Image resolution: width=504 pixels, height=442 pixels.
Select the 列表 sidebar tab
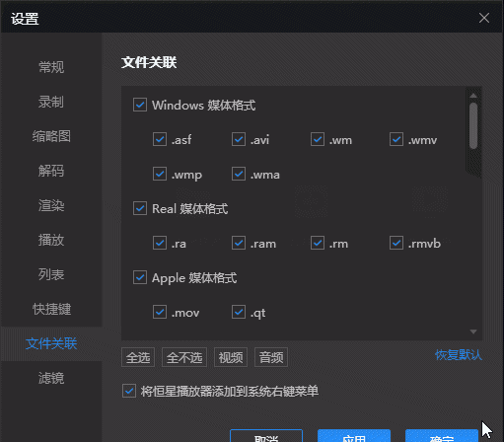click(51, 274)
